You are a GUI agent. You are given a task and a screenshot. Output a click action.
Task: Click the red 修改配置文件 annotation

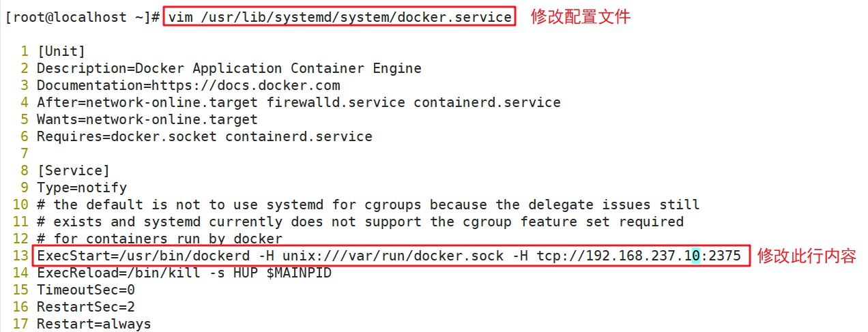(x=580, y=17)
